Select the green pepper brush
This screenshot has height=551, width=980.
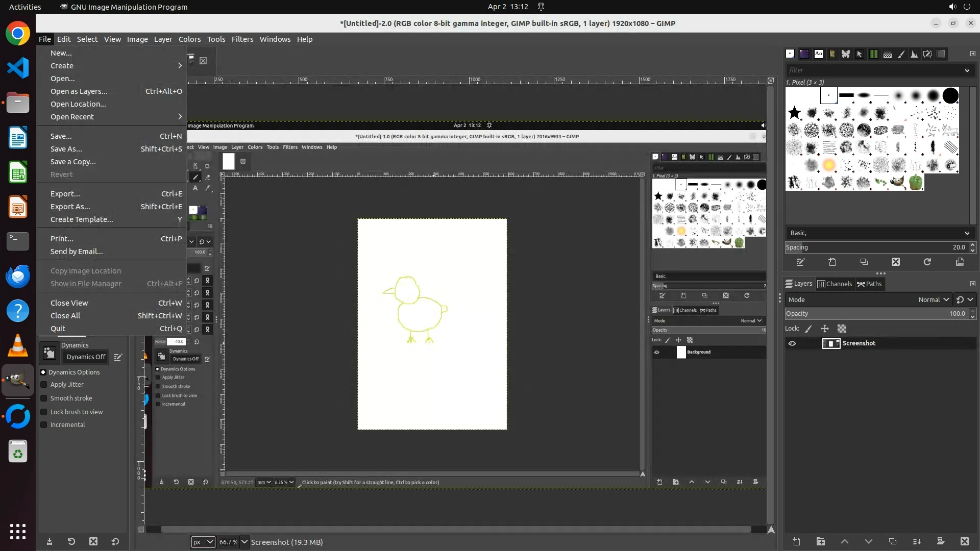click(x=916, y=182)
